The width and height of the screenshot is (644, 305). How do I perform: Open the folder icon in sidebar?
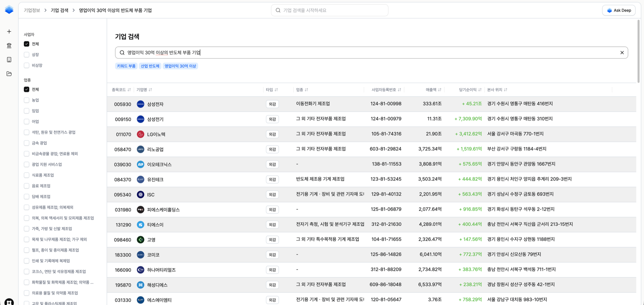(x=9, y=74)
